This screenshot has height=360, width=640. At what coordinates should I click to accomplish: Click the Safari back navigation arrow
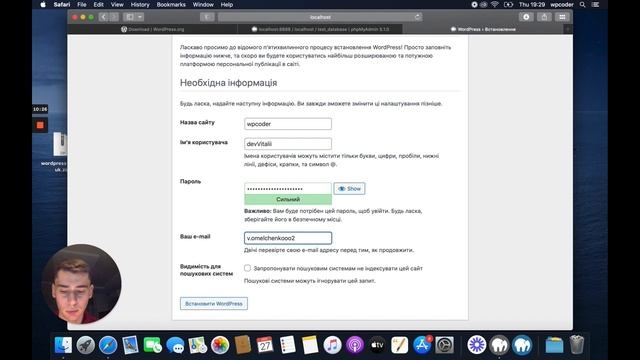103,17
